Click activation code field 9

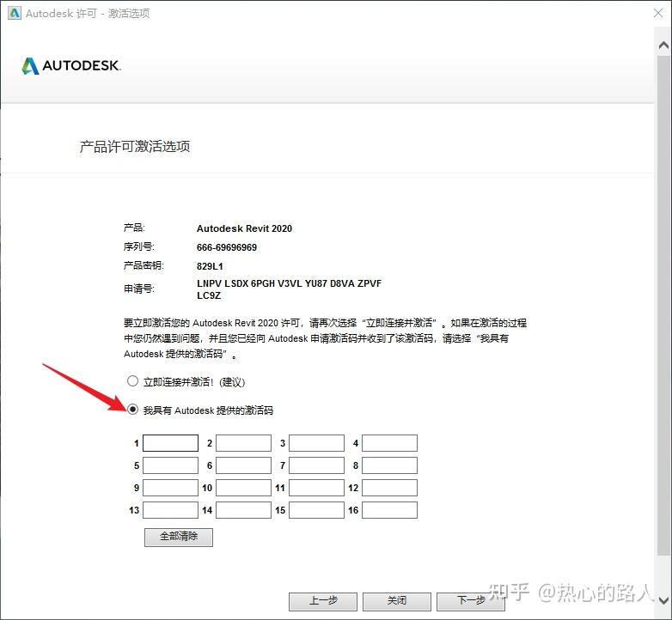[x=170, y=488]
